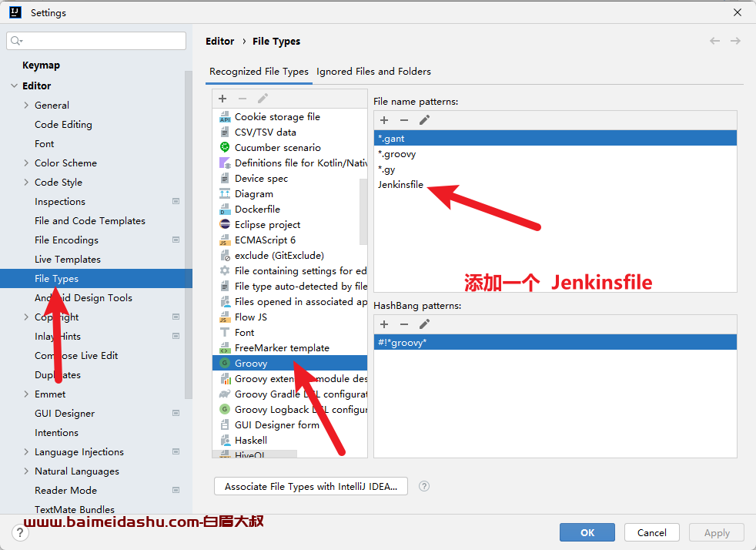756x550 pixels.
Task: Expand the General settings node
Action: pyautogui.click(x=26, y=105)
